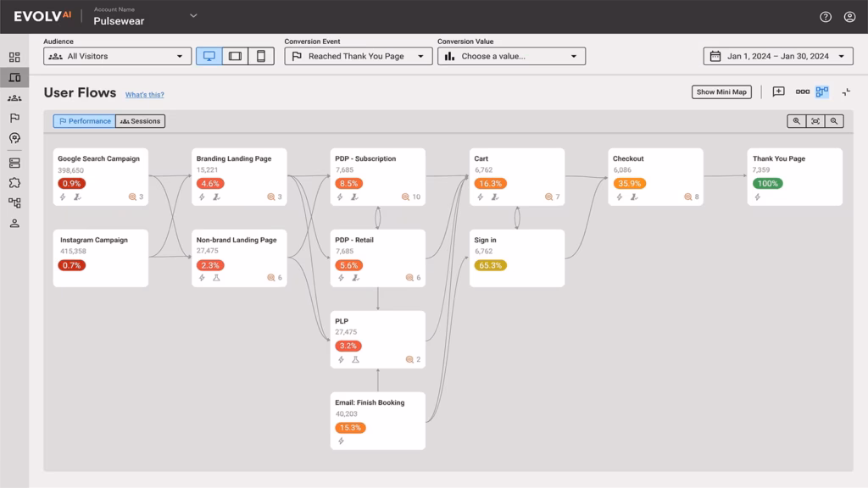Open the puzzle piece integrations icon in the sidebar
This screenshot has height=488, width=868.
coord(14,182)
